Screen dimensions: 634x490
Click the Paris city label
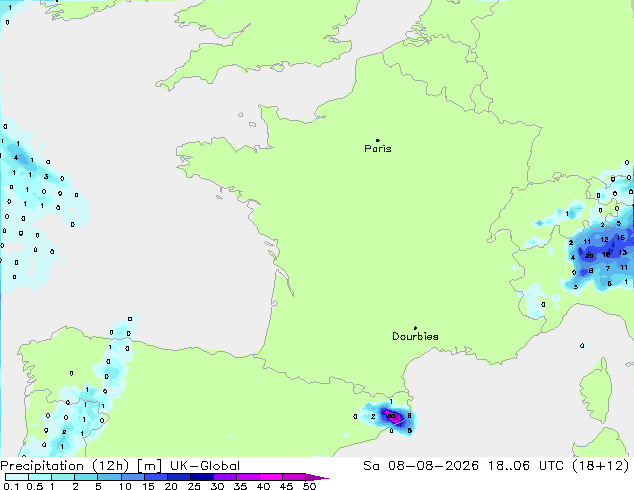pyautogui.click(x=378, y=149)
